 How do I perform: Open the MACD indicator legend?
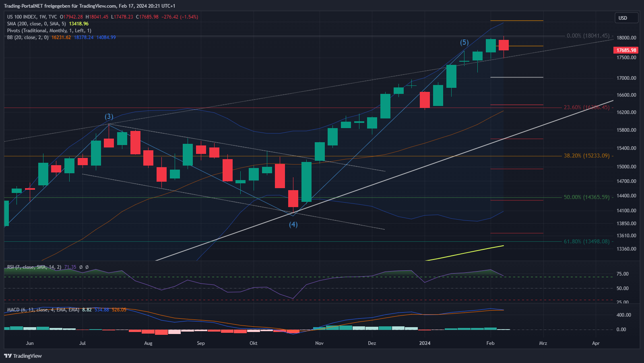point(43,310)
